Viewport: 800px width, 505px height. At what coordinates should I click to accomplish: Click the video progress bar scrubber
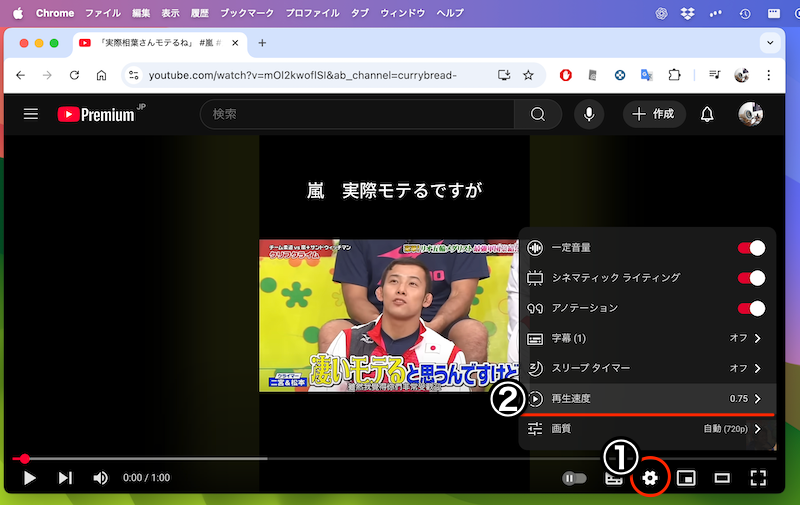pos(24,459)
